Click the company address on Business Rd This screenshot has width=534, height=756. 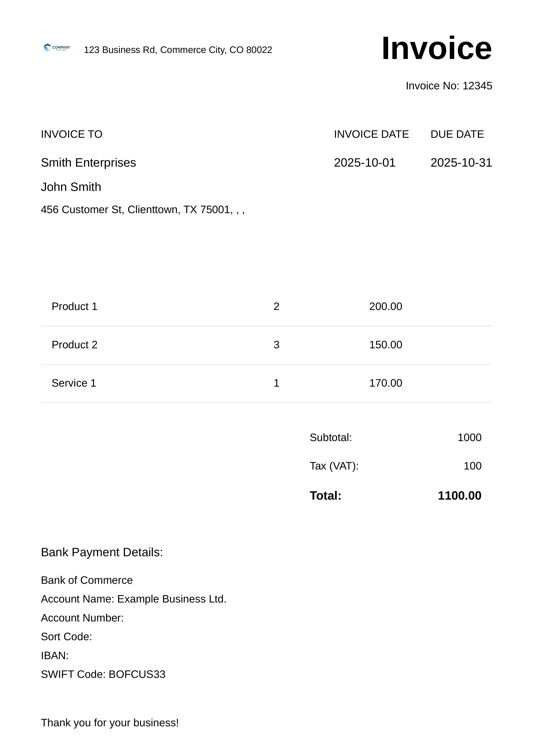click(x=178, y=50)
